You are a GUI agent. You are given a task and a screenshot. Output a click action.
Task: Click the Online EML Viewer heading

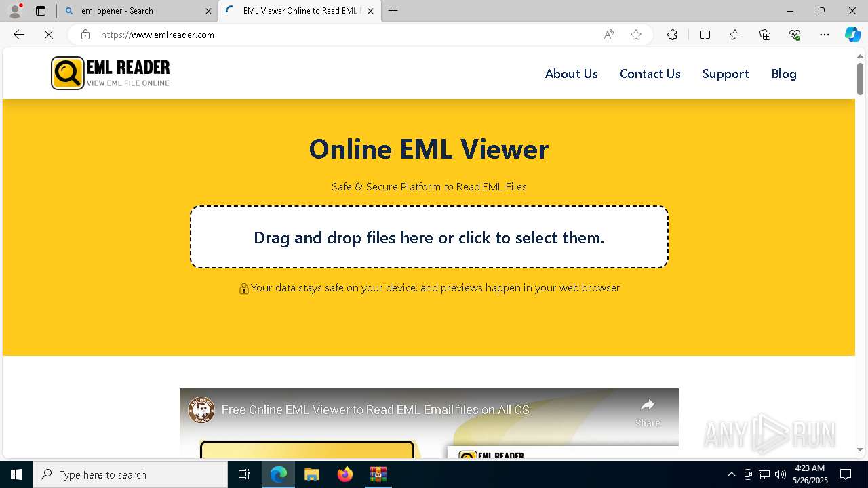point(429,149)
